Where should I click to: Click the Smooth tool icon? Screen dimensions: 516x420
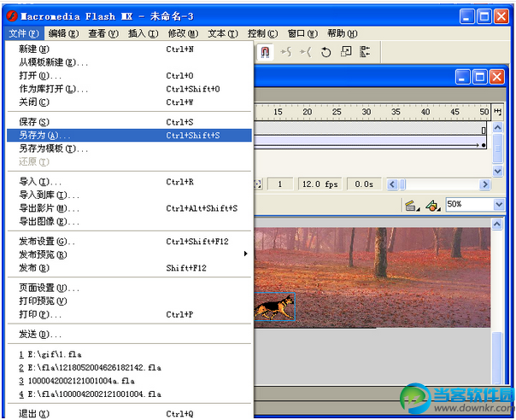[286, 52]
